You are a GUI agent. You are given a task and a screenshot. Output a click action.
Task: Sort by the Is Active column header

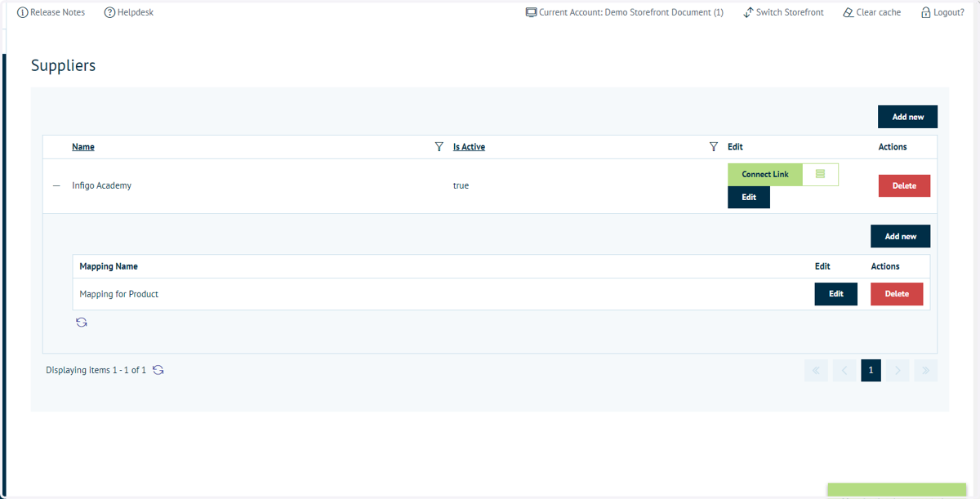[469, 147]
